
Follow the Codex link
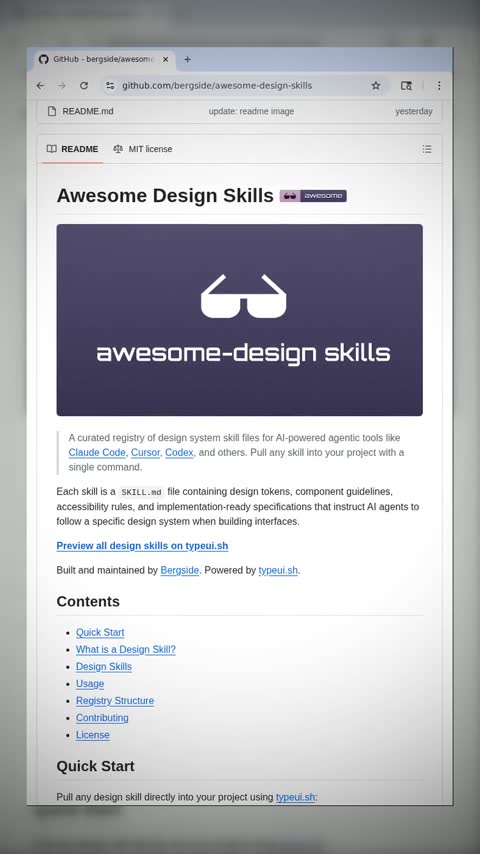coord(179,453)
